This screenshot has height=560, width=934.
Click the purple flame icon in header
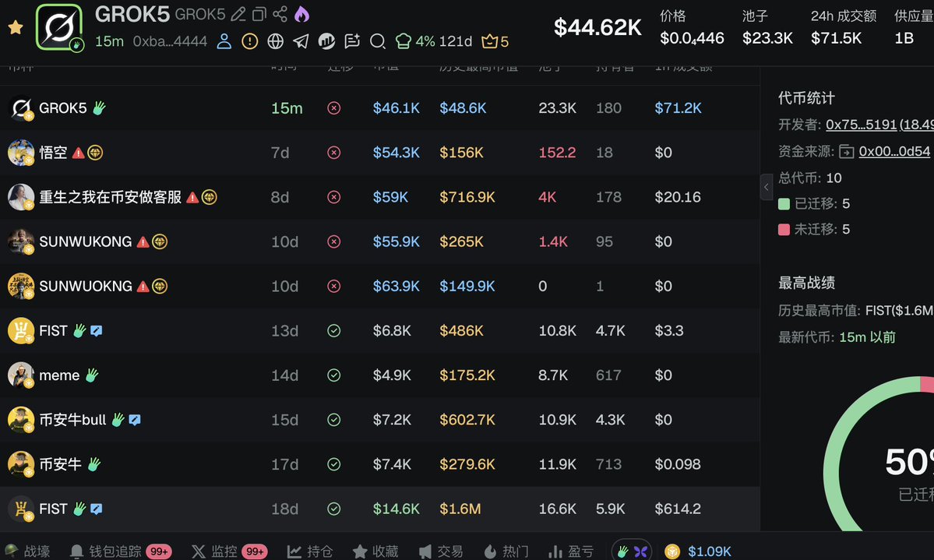tap(301, 14)
